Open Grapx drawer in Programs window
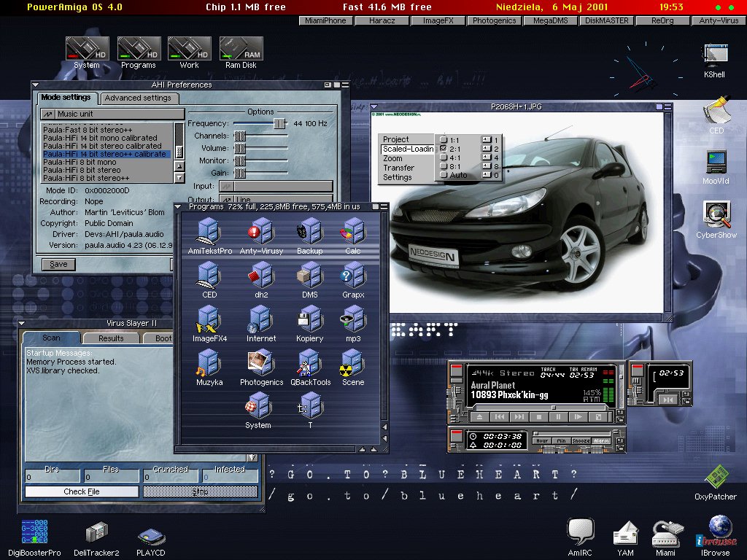Image resolution: width=747 pixels, height=560 pixels. 353,280
